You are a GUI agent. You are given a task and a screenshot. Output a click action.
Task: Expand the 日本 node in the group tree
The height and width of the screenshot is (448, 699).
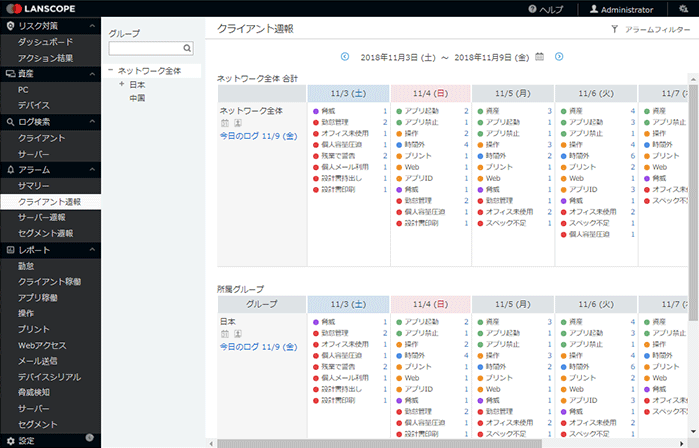(x=121, y=84)
